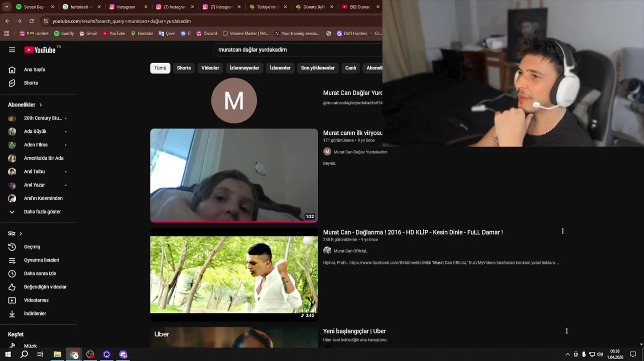Open Windows taskbar search
This screenshot has width=644, height=361.
click(x=24, y=354)
